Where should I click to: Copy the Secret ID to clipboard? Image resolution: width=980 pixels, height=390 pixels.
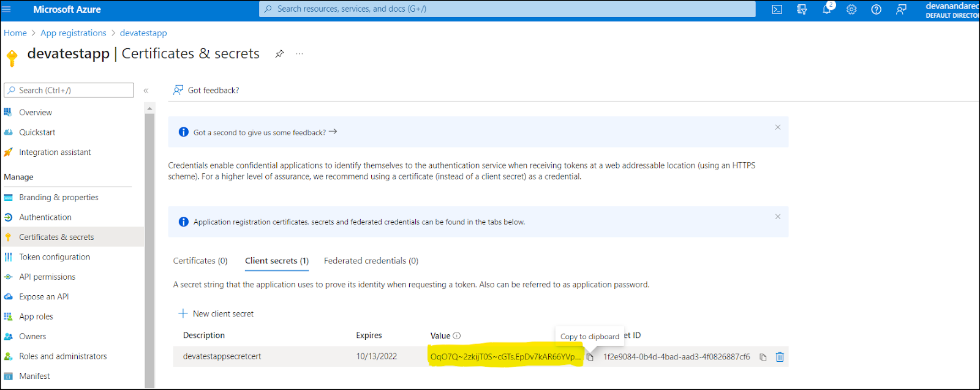click(763, 357)
